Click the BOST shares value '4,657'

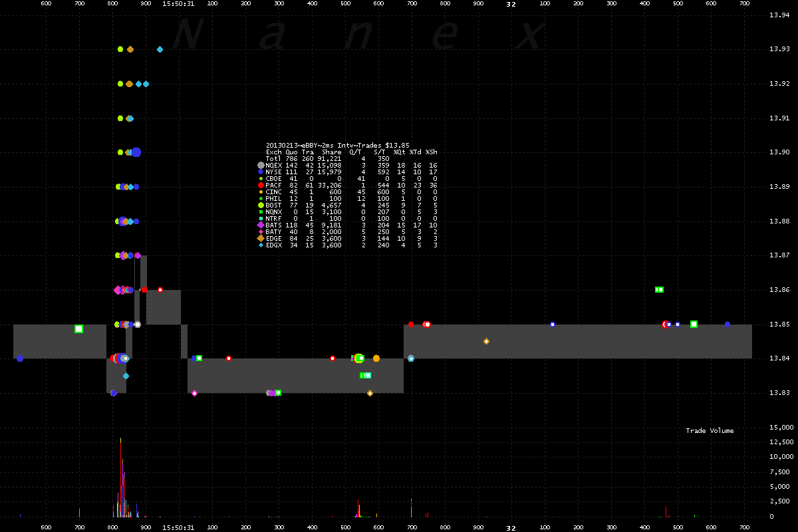[332, 205]
